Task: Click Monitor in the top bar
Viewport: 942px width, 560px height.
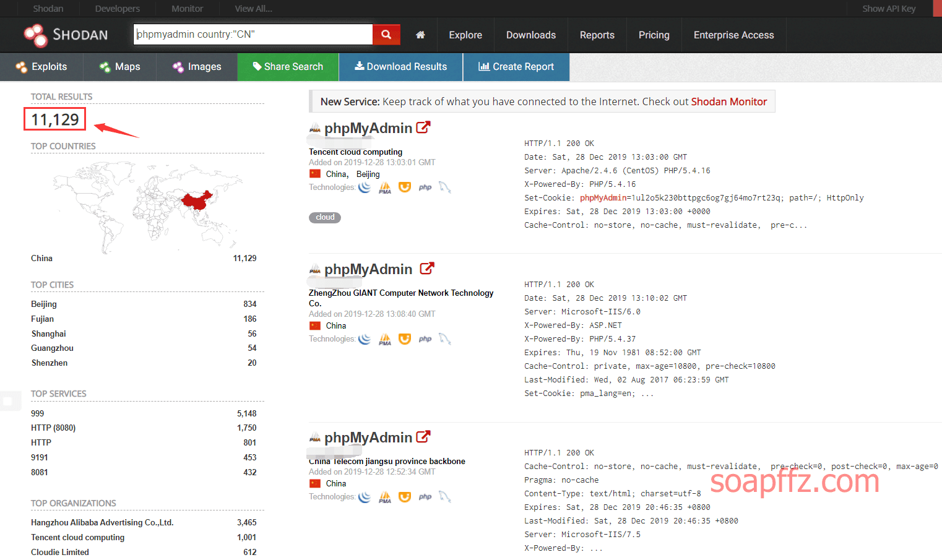Action: click(x=187, y=9)
